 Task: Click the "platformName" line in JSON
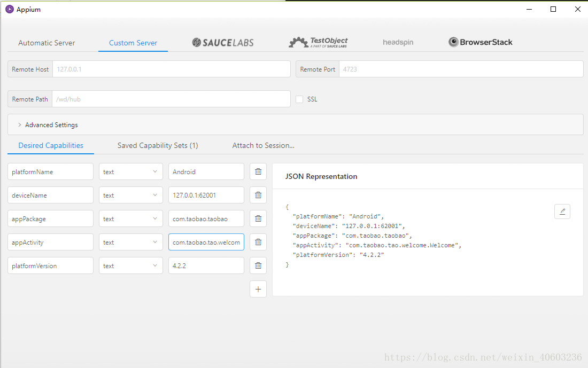tap(338, 217)
